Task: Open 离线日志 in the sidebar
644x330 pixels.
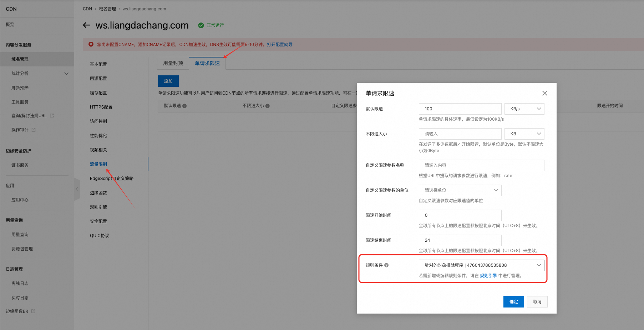Action: pyautogui.click(x=20, y=284)
